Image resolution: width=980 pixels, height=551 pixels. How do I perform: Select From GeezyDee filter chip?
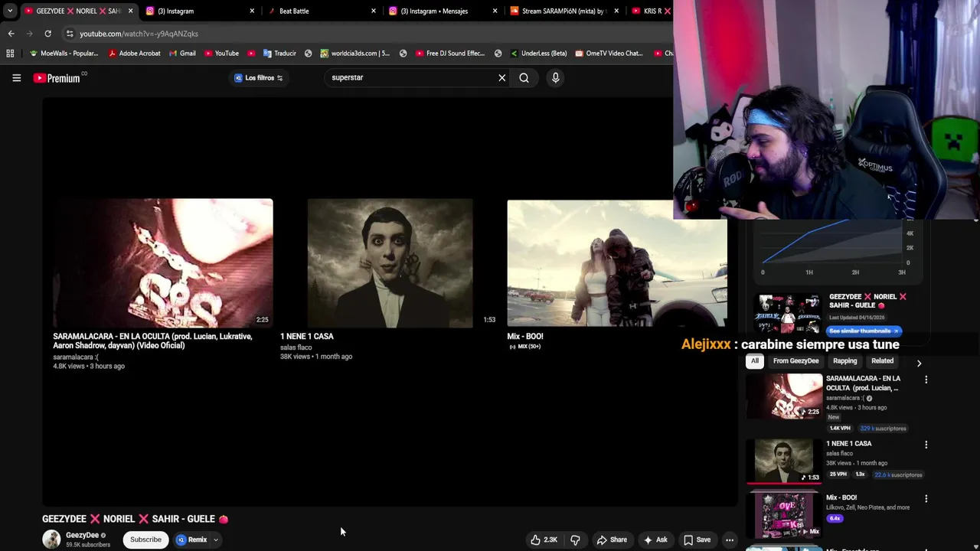point(795,361)
